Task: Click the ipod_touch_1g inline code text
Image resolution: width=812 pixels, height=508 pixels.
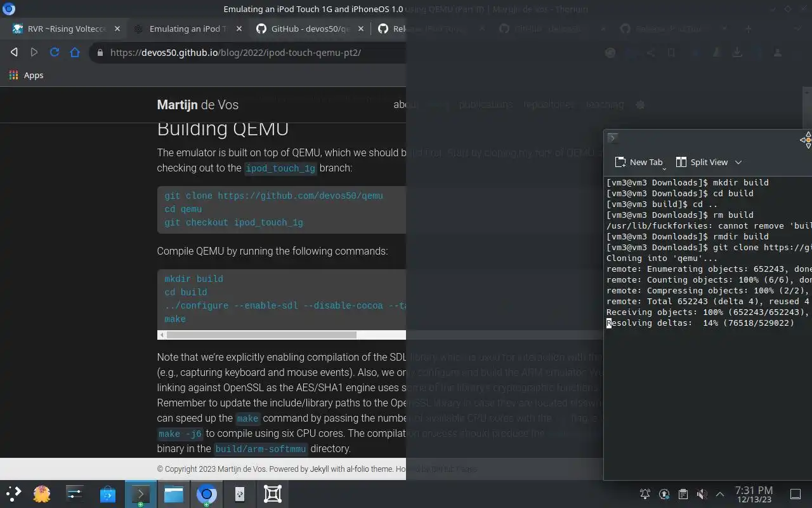Action: pyautogui.click(x=280, y=168)
